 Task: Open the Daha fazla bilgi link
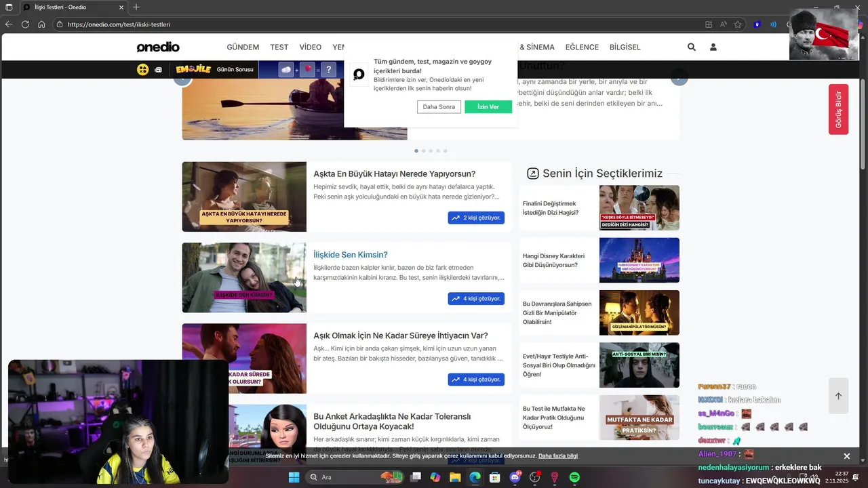click(x=558, y=456)
